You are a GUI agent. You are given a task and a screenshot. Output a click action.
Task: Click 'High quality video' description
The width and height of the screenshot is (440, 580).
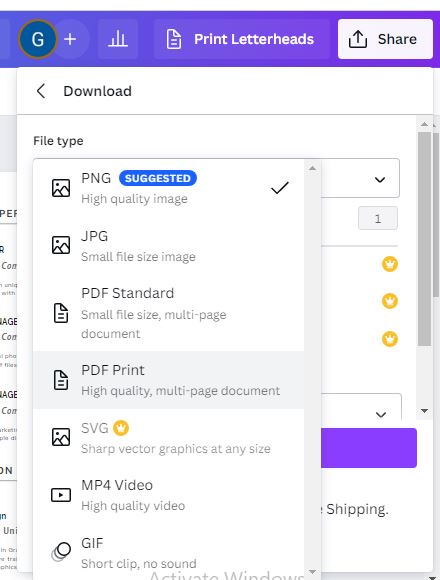pos(133,506)
